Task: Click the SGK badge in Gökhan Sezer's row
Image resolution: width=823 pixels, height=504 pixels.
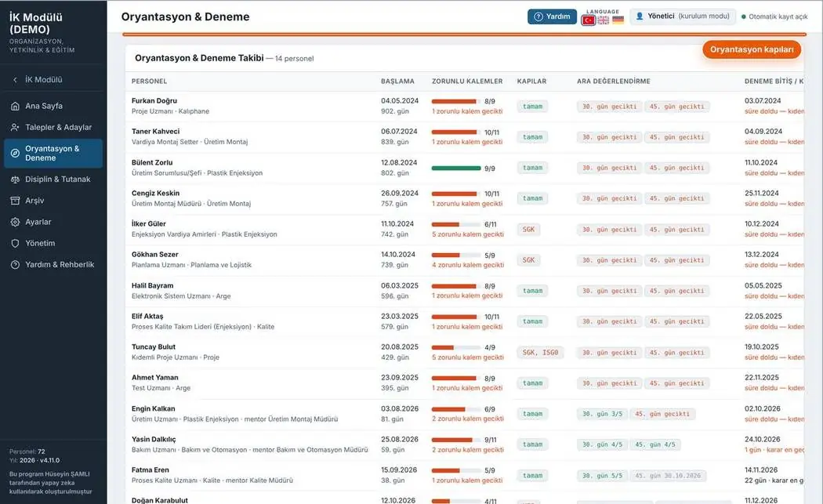Action: (528, 260)
